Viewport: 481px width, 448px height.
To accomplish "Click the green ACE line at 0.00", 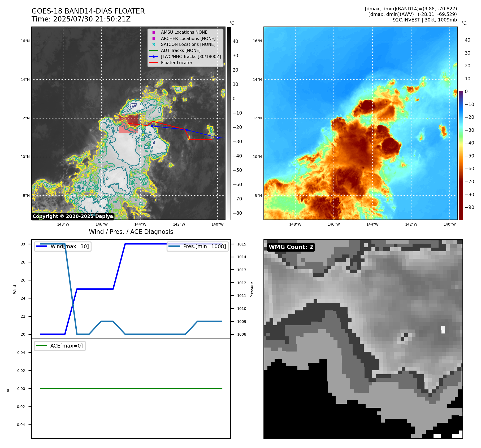I will (x=131, y=388).
